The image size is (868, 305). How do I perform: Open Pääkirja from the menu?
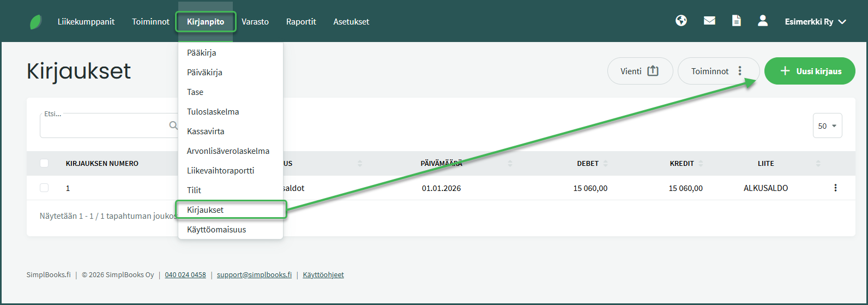pyautogui.click(x=202, y=53)
